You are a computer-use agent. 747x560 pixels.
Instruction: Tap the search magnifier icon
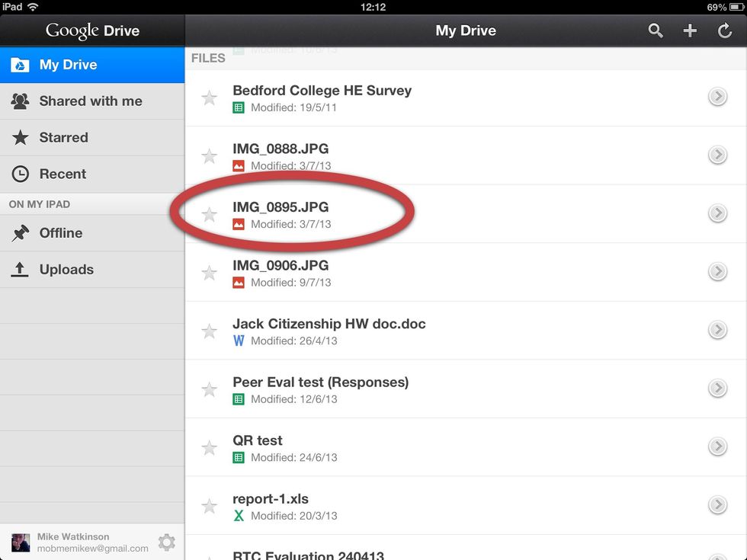tap(656, 30)
